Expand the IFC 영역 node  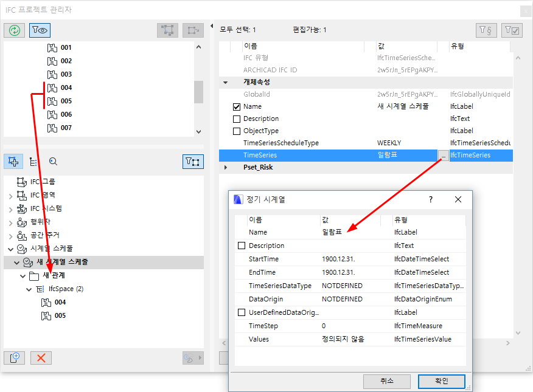click(x=10, y=196)
